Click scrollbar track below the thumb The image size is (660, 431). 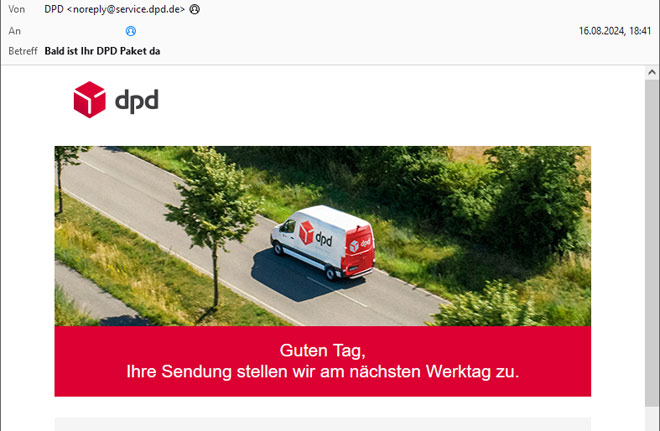pyautogui.click(x=652, y=419)
